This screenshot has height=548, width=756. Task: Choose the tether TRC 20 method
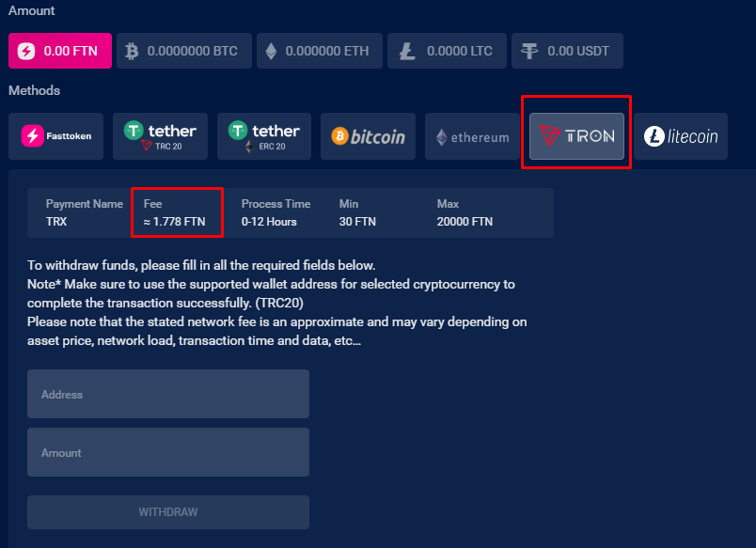(x=160, y=136)
